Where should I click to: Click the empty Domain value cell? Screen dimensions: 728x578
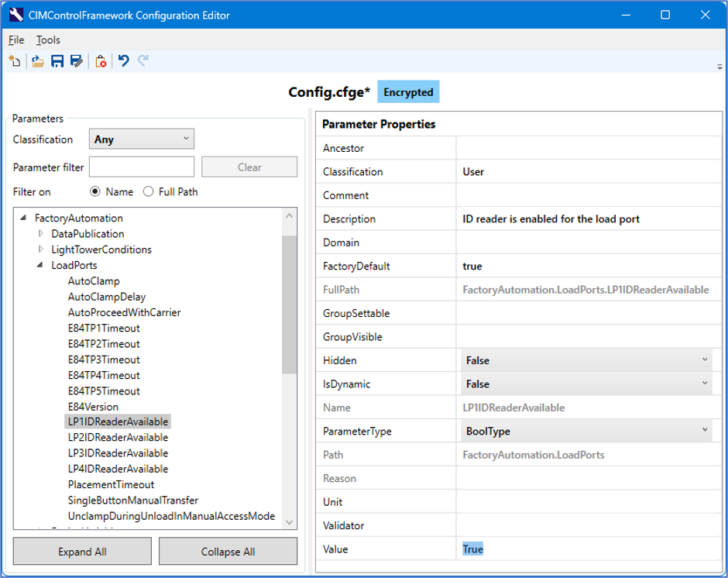click(589, 243)
